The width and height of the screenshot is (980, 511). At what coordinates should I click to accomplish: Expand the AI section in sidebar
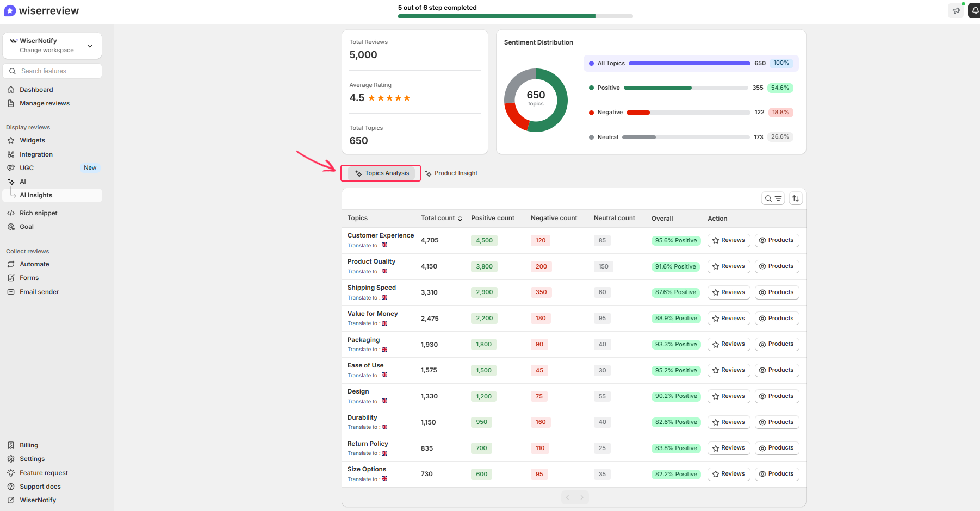pyautogui.click(x=23, y=182)
